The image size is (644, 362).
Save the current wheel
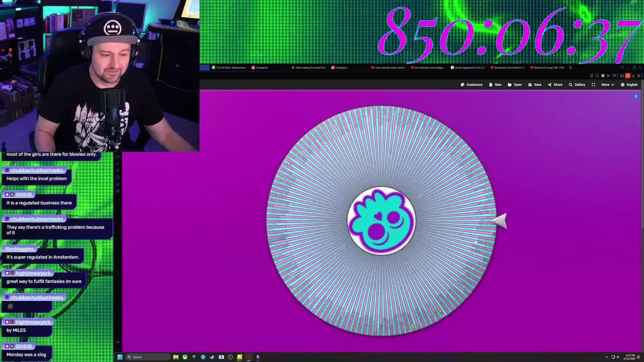[535, 84]
